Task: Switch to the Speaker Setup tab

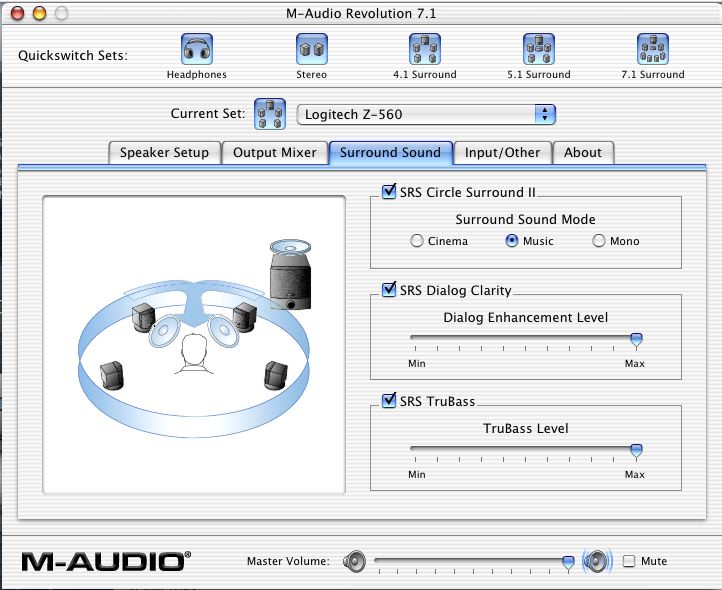Action: pyautogui.click(x=164, y=152)
